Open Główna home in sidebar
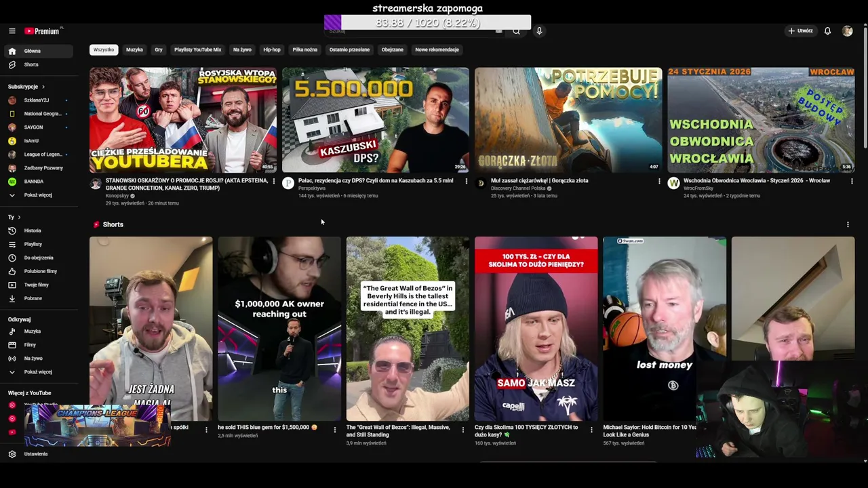 click(39, 51)
